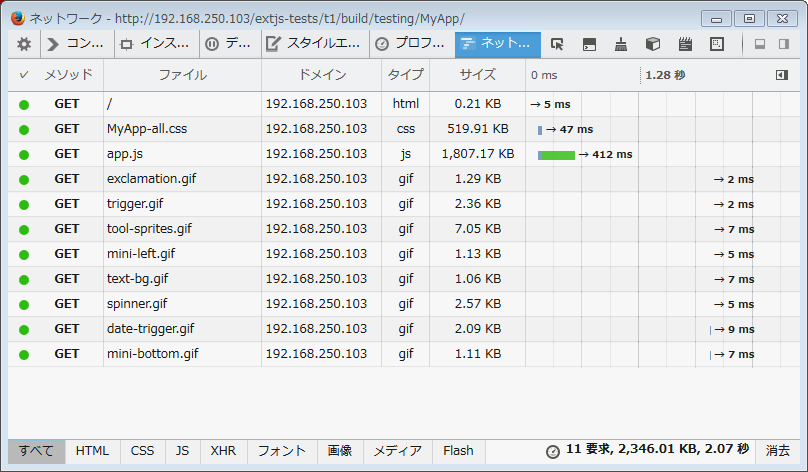The image size is (808, 472).
Task: Clear requests with the 消去 button
Action: pos(778,451)
